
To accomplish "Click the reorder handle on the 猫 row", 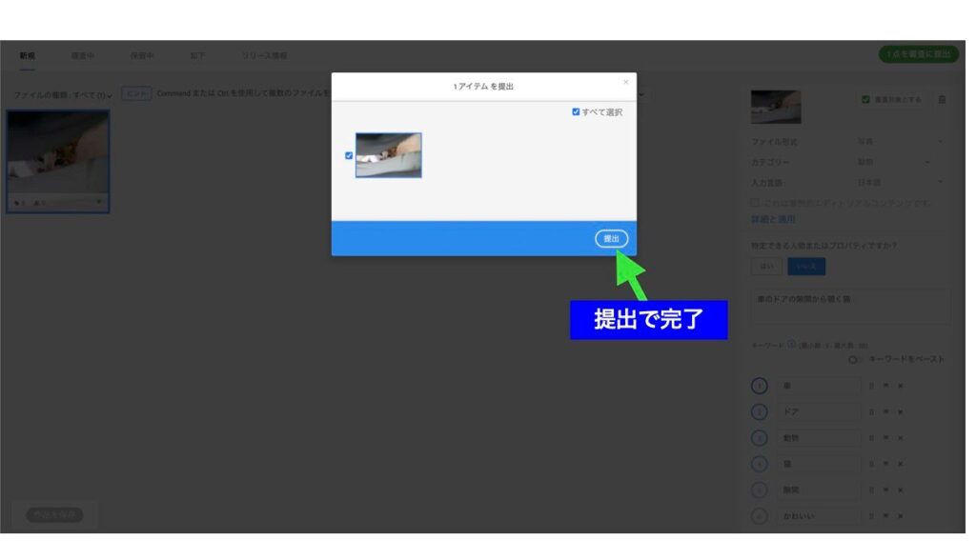I will [871, 464].
